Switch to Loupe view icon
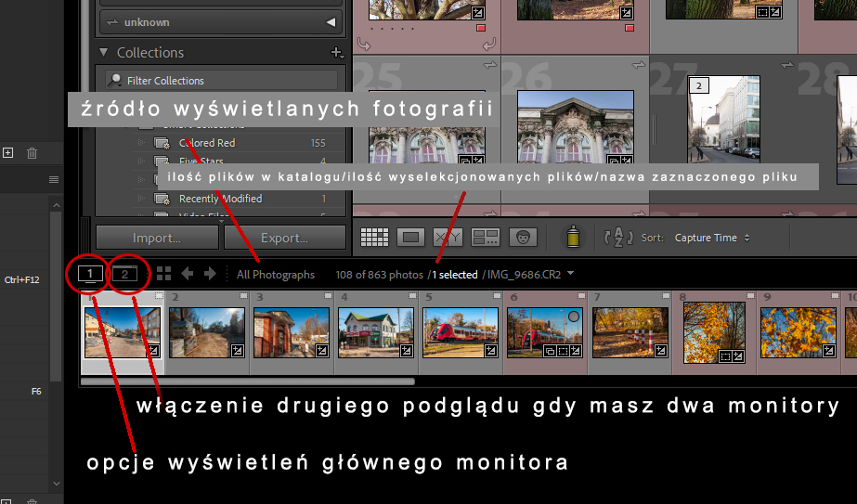 [x=411, y=238]
